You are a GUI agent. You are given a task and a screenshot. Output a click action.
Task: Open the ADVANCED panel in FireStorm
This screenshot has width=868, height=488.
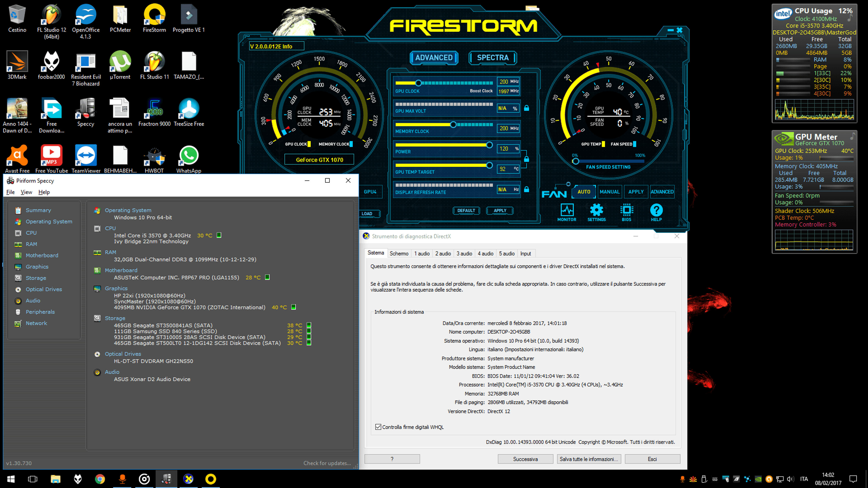(434, 58)
